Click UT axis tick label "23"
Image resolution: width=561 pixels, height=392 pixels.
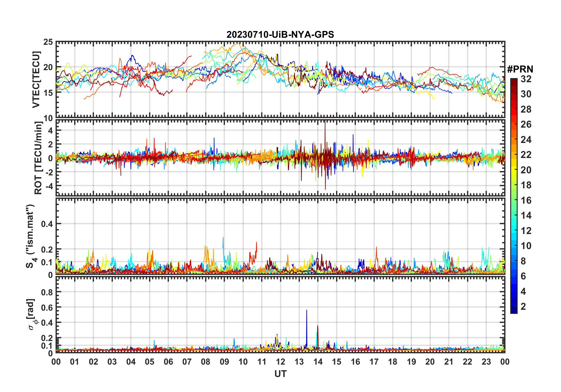(x=486, y=362)
